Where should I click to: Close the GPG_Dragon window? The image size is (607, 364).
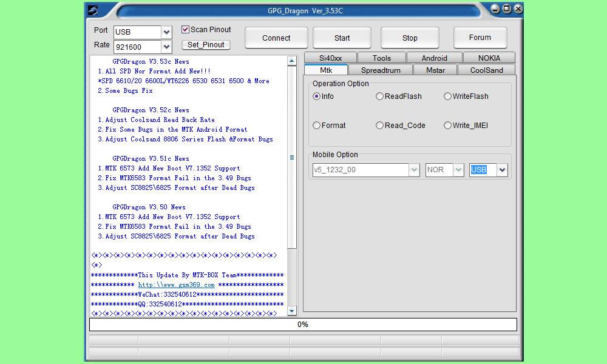click(518, 8)
